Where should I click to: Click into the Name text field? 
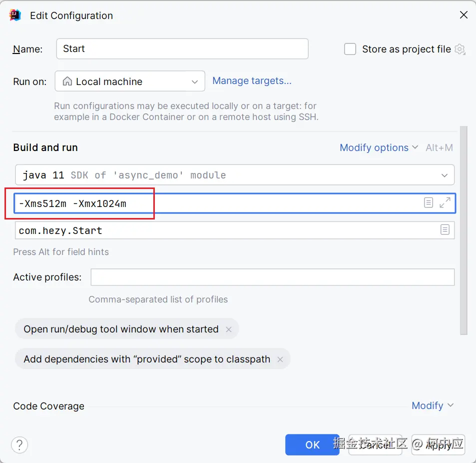pos(182,49)
